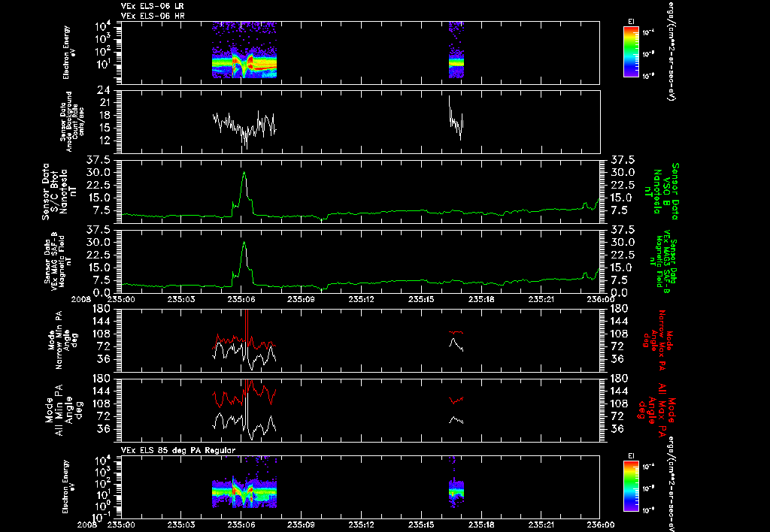The width and height of the screenshot is (770, 532).
Task: Click the color scale bar beside the 85 deg PA spectrogram
Action: point(631,486)
